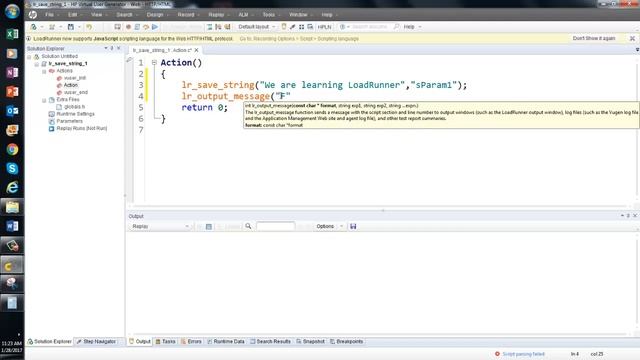This screenshot has height=360, width=640.
Task: Click Don't Show it again
Action: pos(593,38)
